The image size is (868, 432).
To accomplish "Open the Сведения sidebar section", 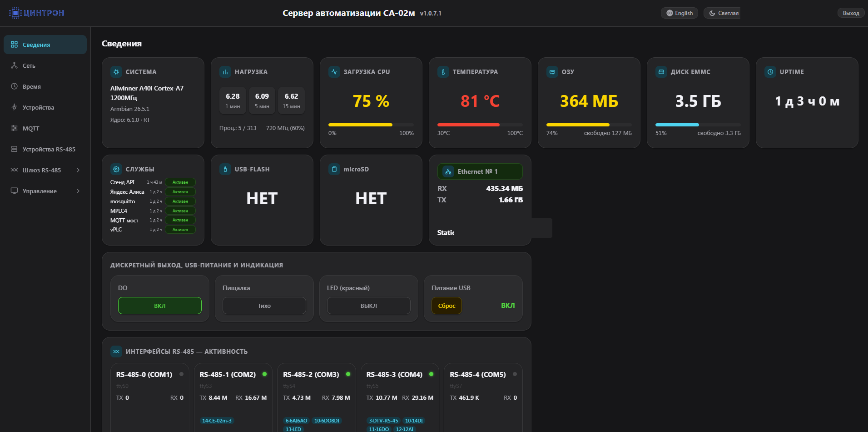I will (x=45, y=45).
